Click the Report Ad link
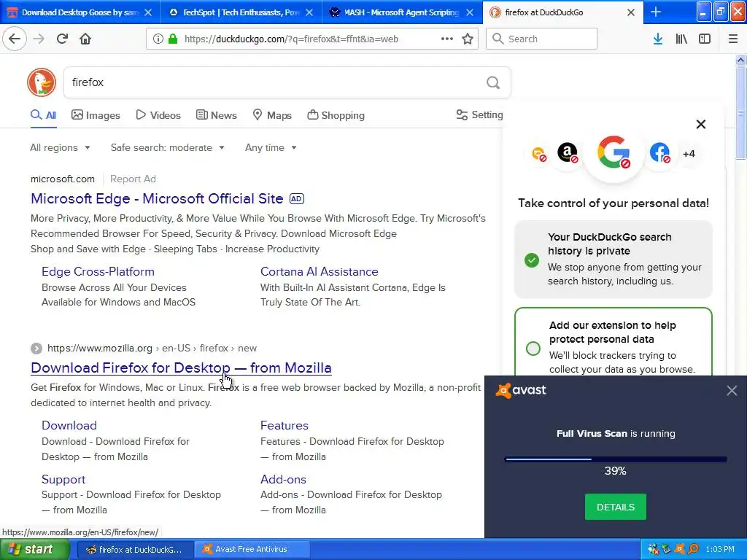This screenshot has height=560, width=747. (133, 179)
